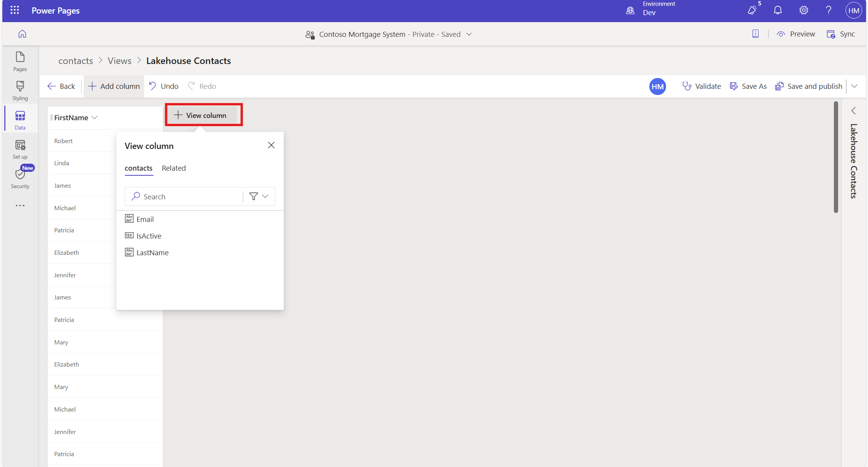The width and height of the screenshot is (868, 467).
Task: Switch to the Related tab
Action: click(174, 168)
